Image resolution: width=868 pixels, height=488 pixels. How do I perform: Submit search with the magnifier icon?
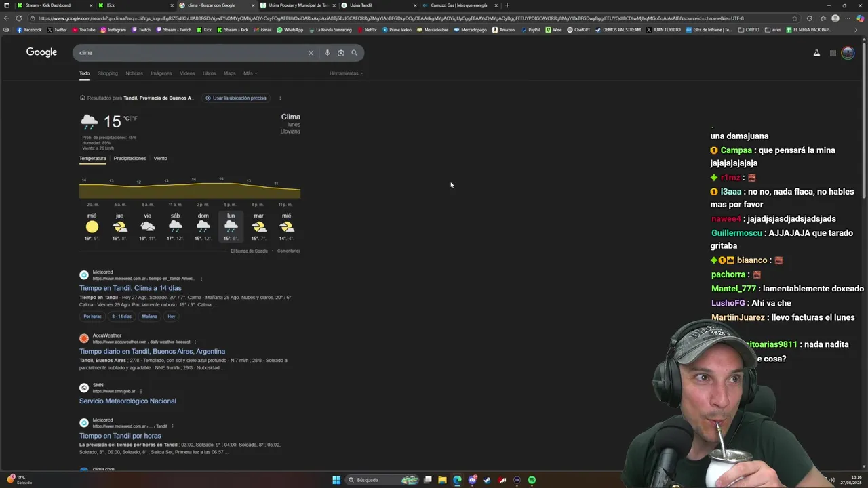coord(354,52)
